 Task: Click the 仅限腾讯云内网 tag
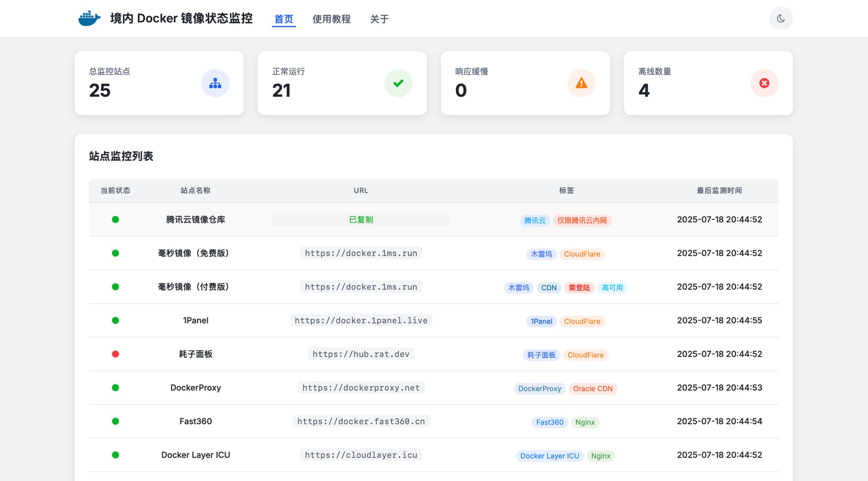coord(582,220)
